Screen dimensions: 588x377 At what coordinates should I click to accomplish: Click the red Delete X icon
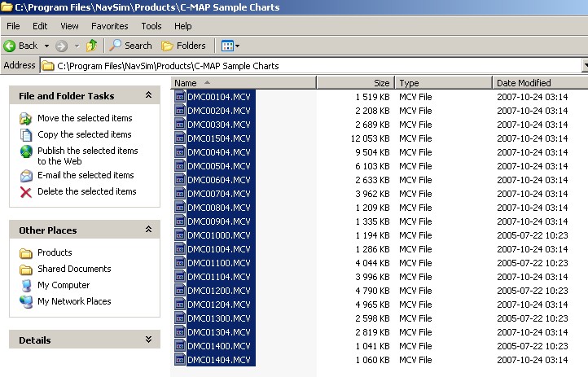pyautogui.click(x=25, y=192)
